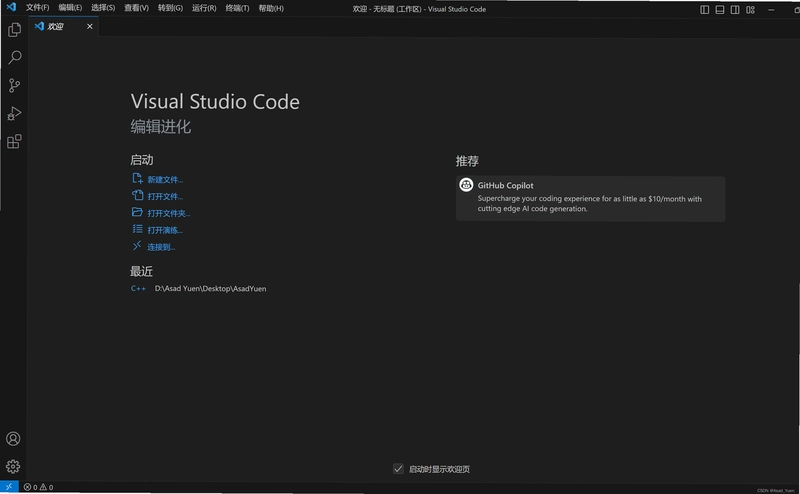800x494 pixels.
Task: Click the 打开演练... link
Action: click(x=165, y=230)
